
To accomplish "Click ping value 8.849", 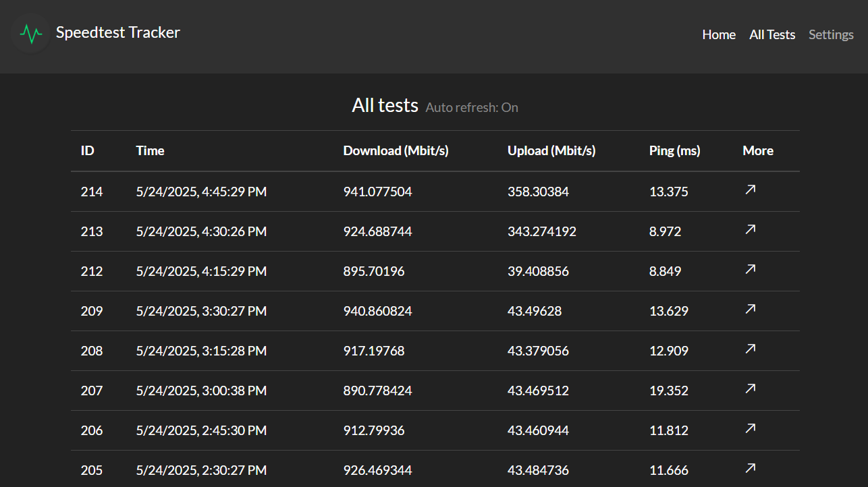I will (665, 271).
